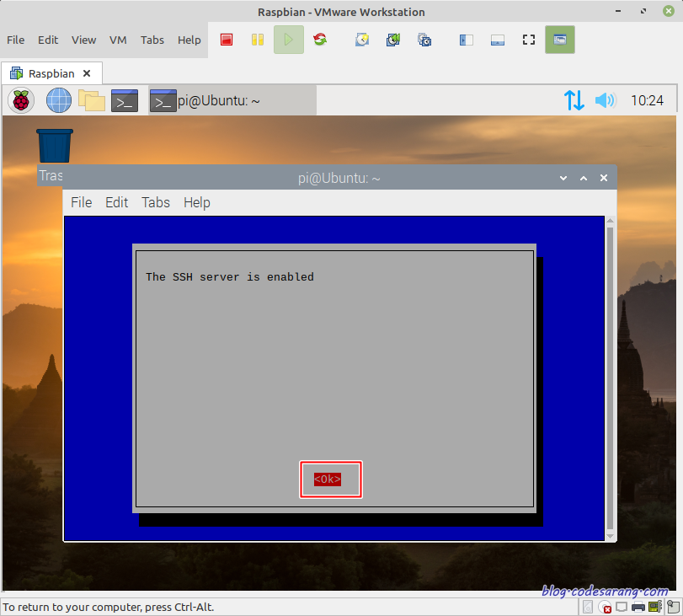Toggle the library sidebar icon
The width and height of the screenshot is (683, 616).
tap(466, 40)
